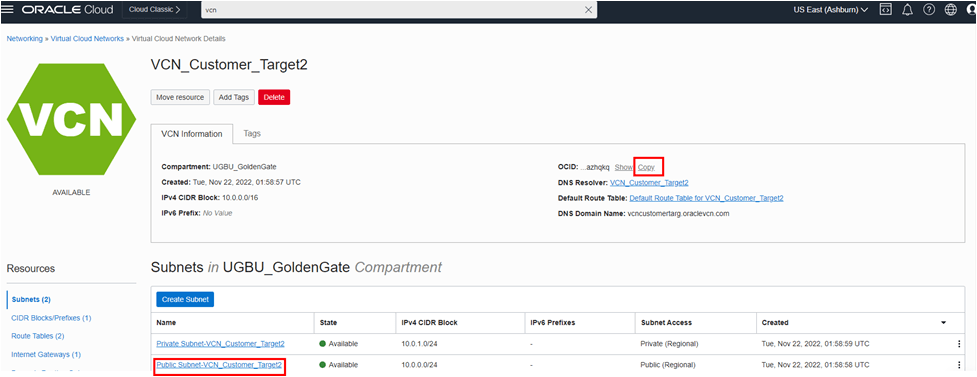The height and width of the screenshot is (377, 977).
Task: Open the announcements bell icon
Action: 907,10
